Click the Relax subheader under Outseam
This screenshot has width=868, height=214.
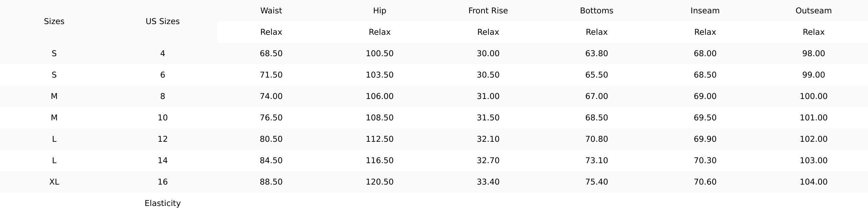point(813,32)
